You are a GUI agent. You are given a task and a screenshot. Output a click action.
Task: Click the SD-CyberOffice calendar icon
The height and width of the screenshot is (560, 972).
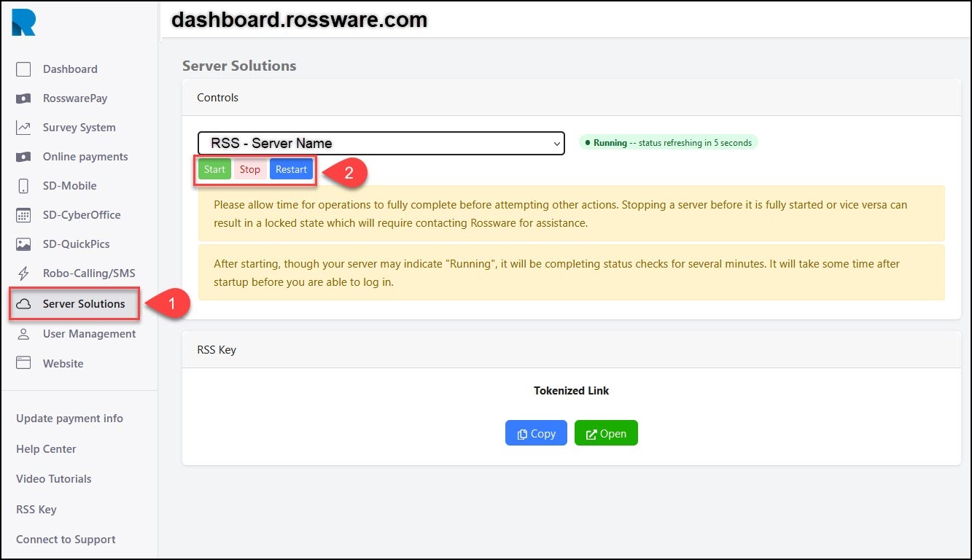point(23,215)
